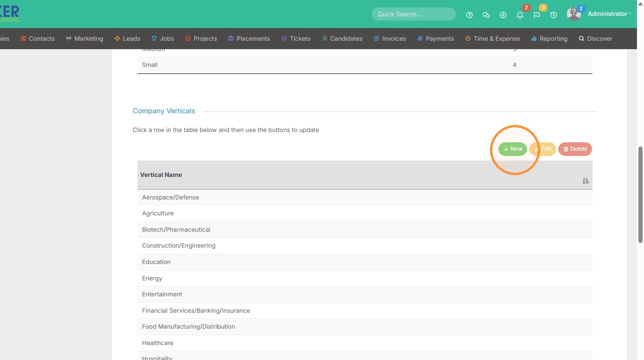
Task: Select the Financial Services/Banking/Insurance row
Action: [365, 311]
